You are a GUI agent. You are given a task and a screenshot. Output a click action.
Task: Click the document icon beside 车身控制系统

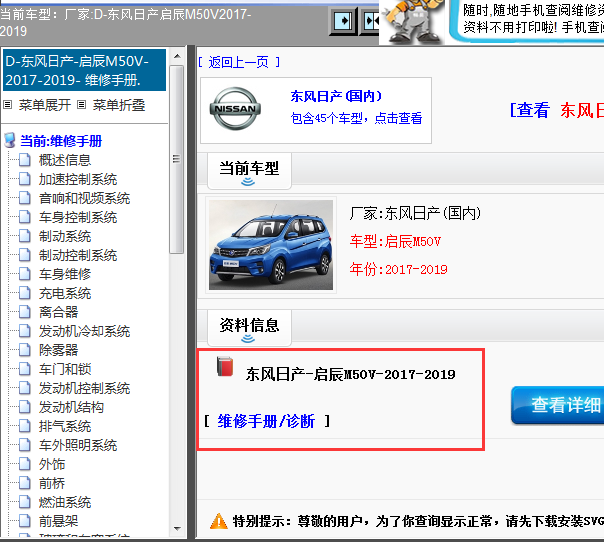click(25, 217)
